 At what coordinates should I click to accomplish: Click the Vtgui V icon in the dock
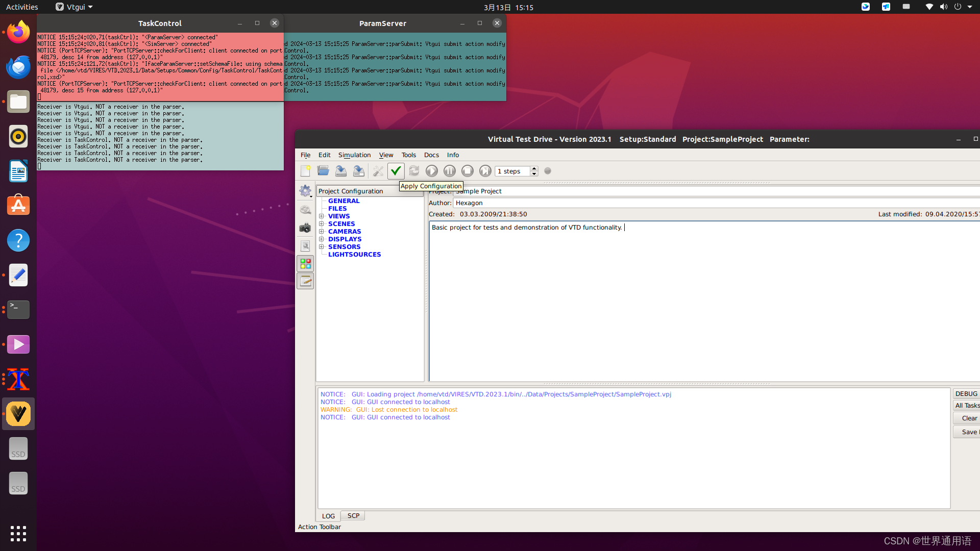click(18, 414)
